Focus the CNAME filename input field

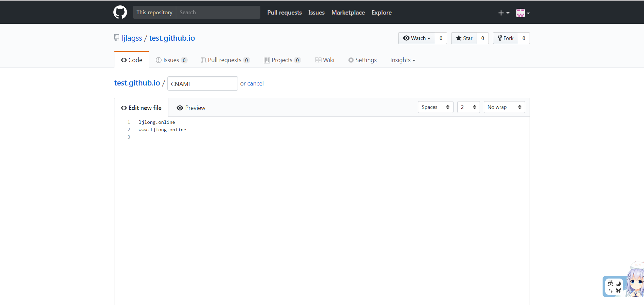203,83
